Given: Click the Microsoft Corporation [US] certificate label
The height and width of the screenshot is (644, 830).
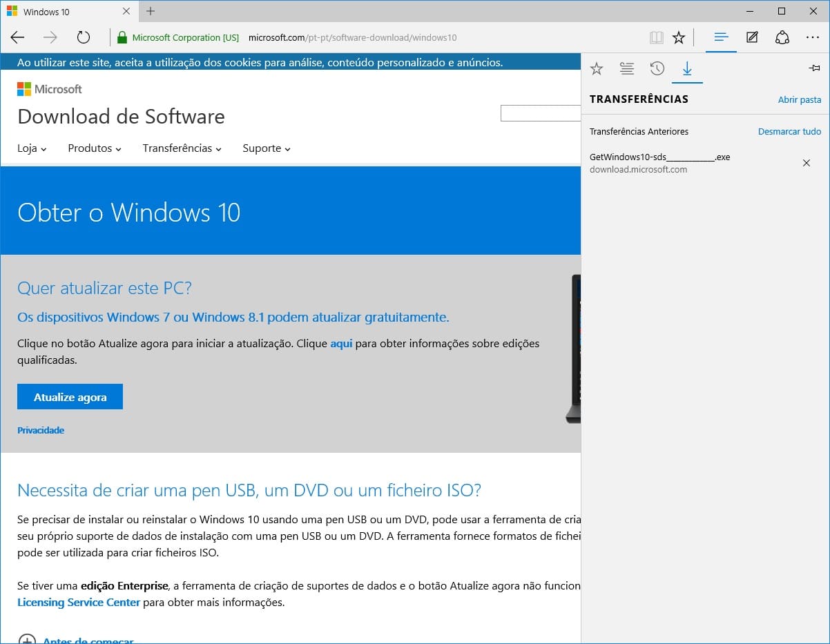Looking at the screenshot, I should [x=186, y=37].
